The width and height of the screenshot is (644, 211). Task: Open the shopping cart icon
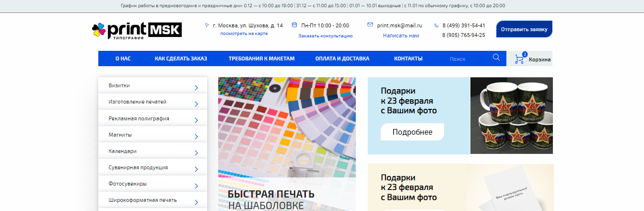point(519,59)
